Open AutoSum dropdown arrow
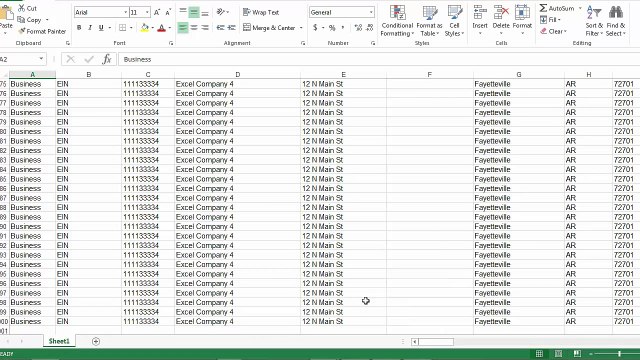The height and width of the screenshot is (360, 640). (580, 8)
